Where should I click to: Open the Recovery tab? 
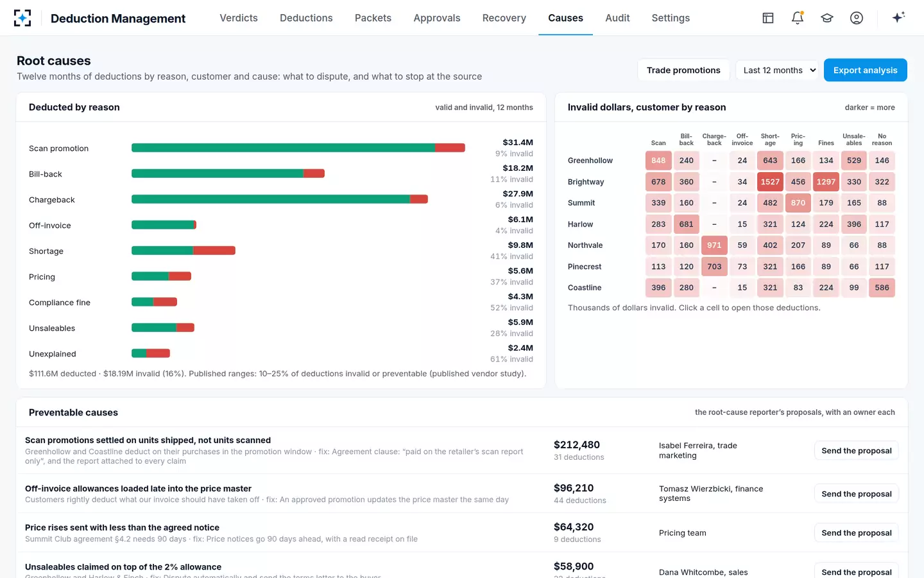504,18
